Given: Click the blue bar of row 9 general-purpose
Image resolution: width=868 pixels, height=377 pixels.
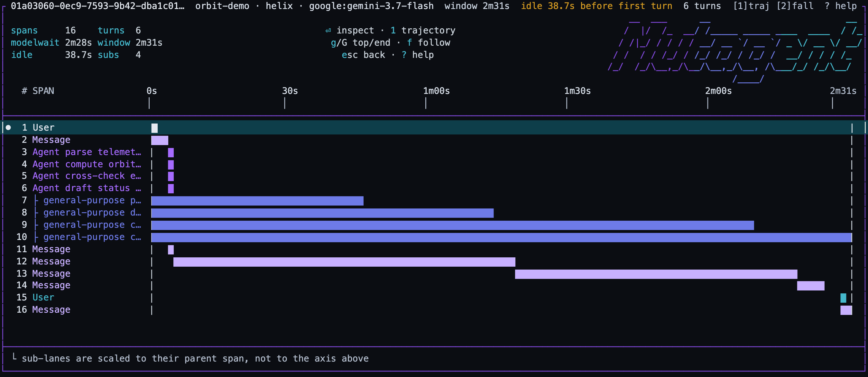Looking at the screenshot, I should (453, 225).
